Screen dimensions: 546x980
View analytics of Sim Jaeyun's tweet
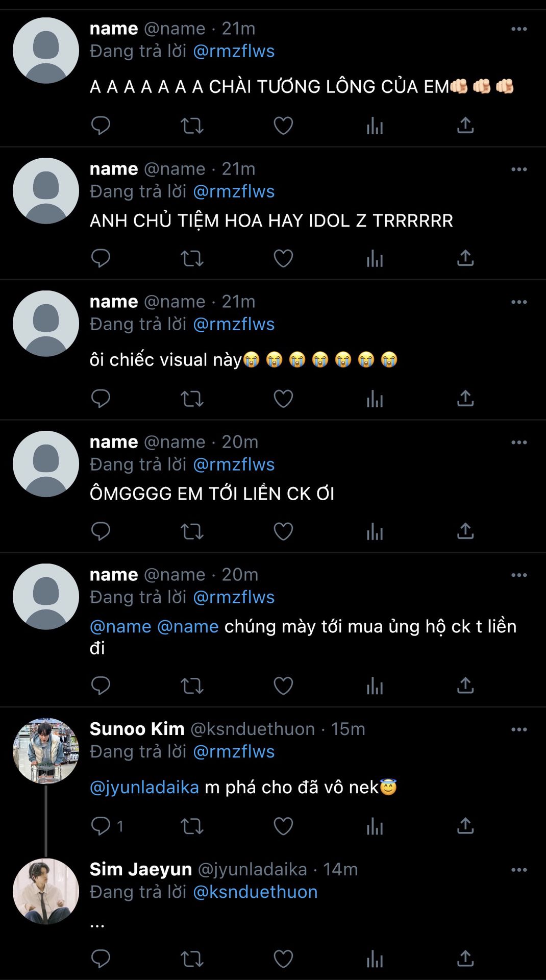[x=375, y=959]
